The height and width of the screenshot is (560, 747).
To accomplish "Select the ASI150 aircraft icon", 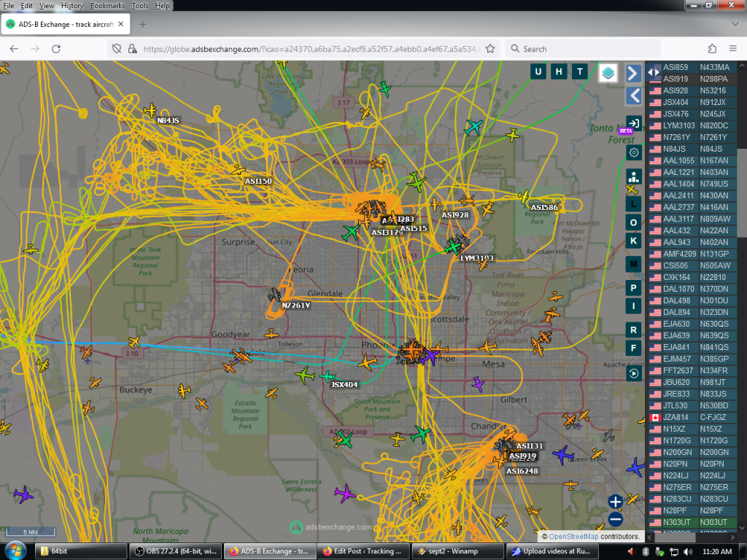I will point(238,169).
